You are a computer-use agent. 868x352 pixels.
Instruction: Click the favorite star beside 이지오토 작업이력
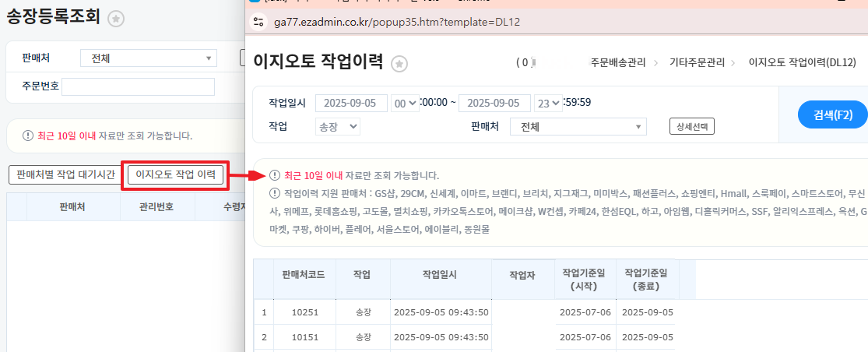(x=399, y=63)
